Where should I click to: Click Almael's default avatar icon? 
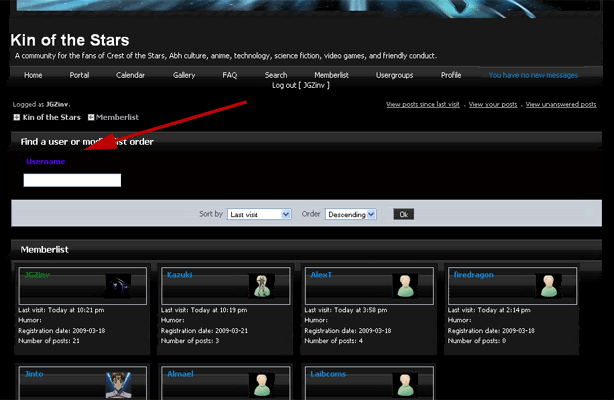point(262,385)
